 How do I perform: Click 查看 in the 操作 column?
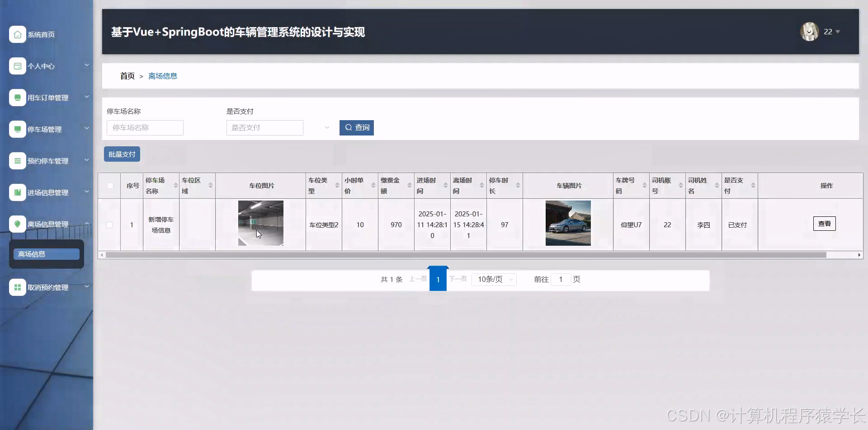pyautogui.click(x=824, y=223)
